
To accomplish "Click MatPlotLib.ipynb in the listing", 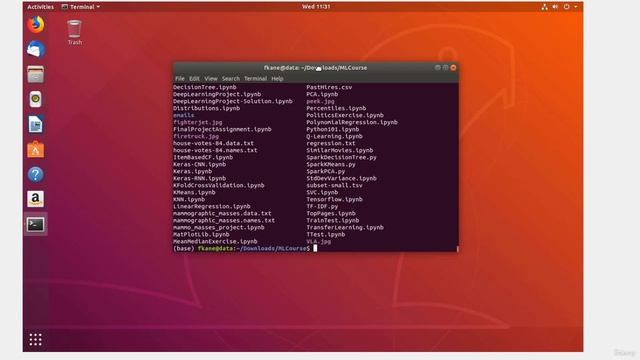I will click(201, 234).
